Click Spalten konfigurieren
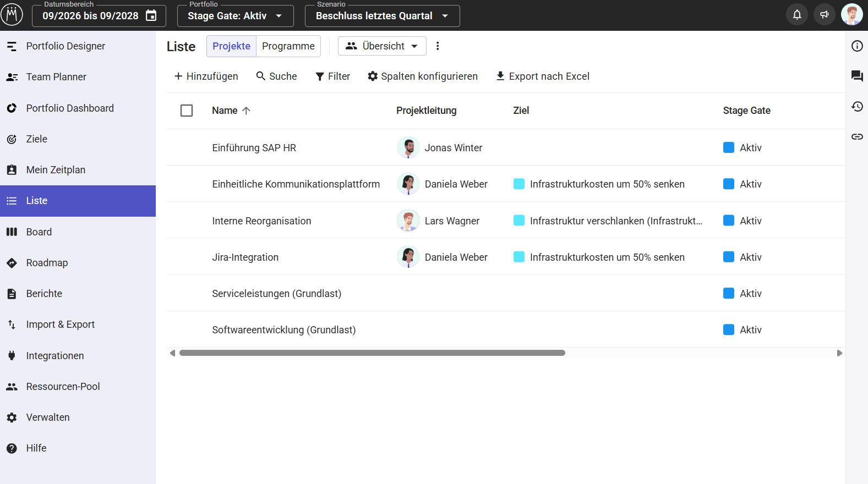The height and width of the screenshot is (484, 868). coord(423,76)
